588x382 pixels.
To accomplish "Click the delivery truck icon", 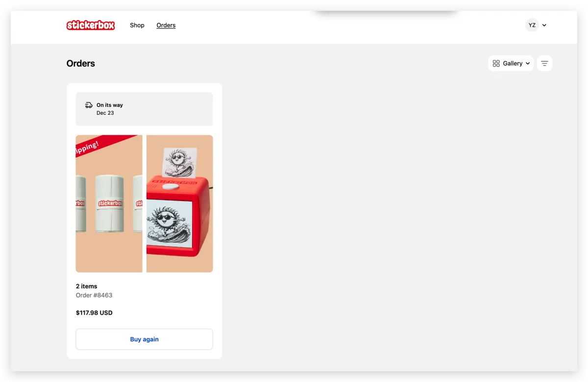I will [x=89, y=105].
